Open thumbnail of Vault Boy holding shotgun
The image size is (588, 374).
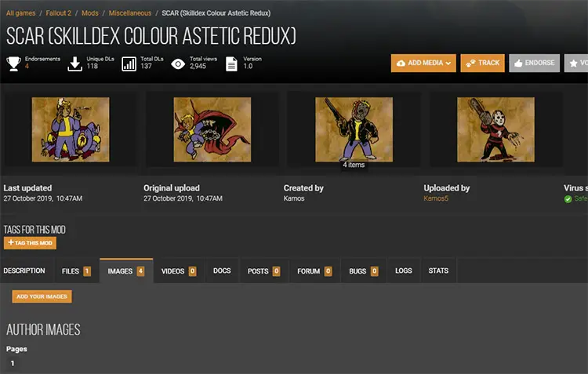tap(354, 130)
